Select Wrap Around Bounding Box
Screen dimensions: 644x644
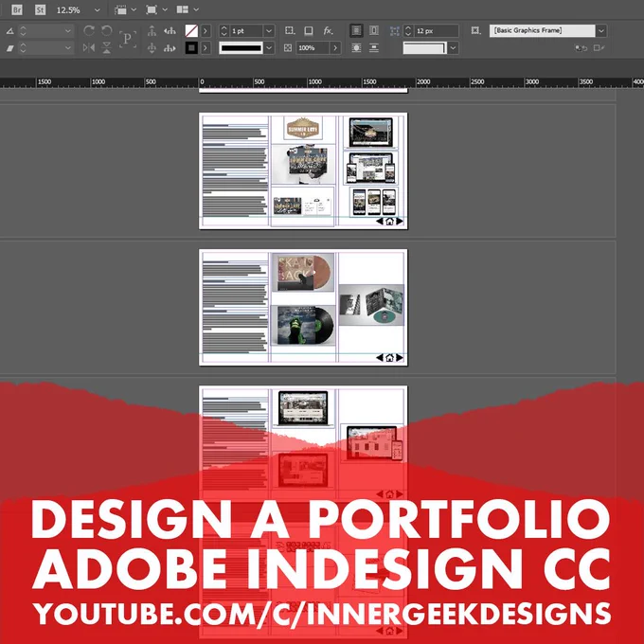(374, 30)
